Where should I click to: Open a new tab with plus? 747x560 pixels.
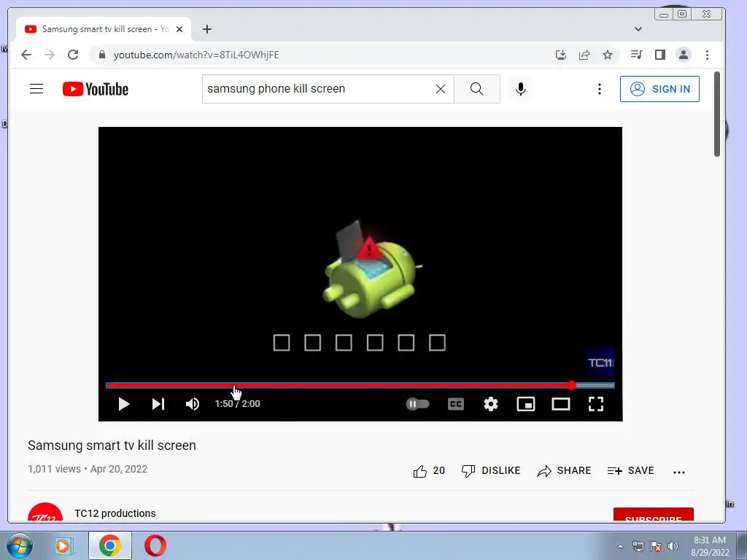tap(206, 29)
